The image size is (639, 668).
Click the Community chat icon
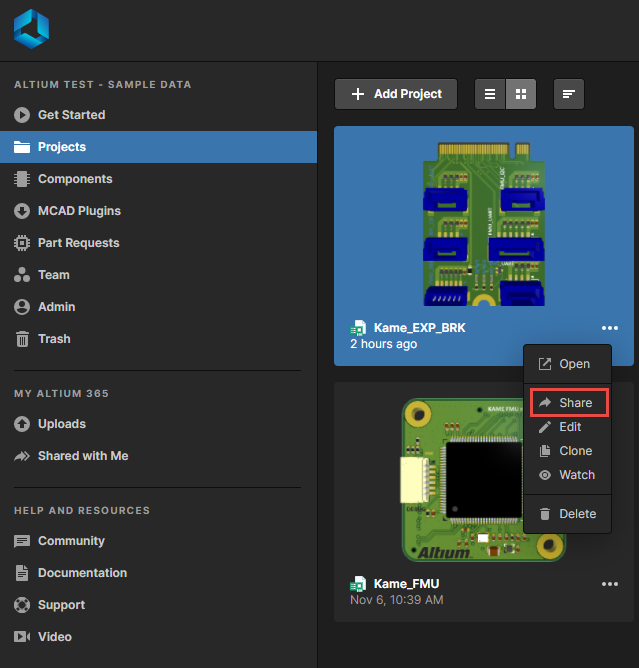point(22,541)
